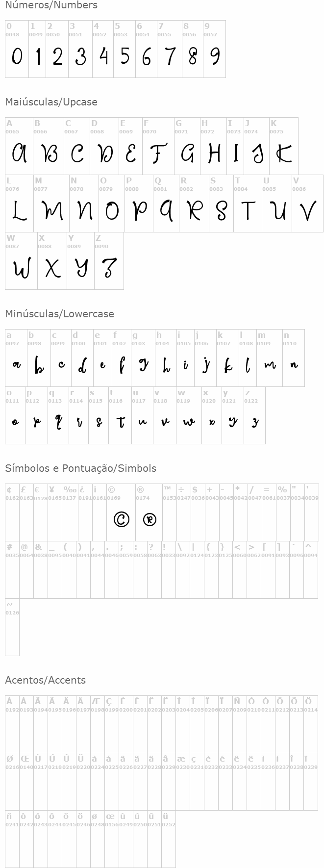The width and height of the screenshot is (324, 868).
Task: Click the Minúsculas/Lowercase heading
Action: (x=59, y=314)
